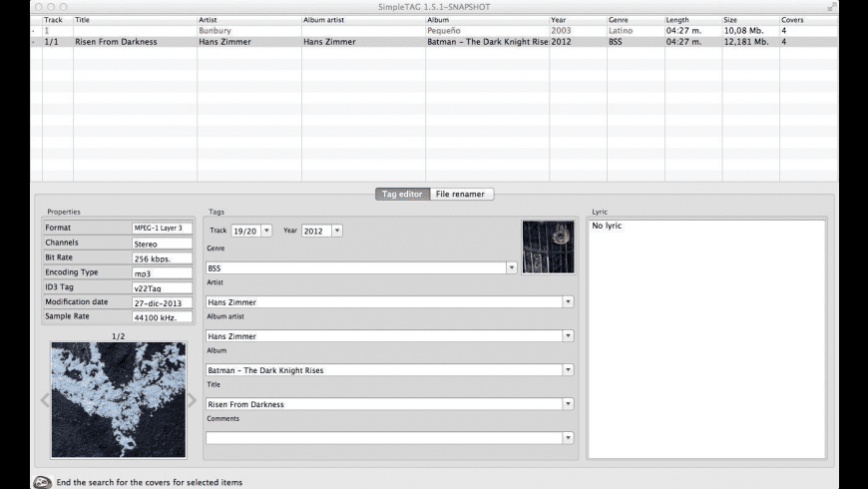Click the status message about cover search
This screenshot has height=489, width=868.
click(150, 482)
